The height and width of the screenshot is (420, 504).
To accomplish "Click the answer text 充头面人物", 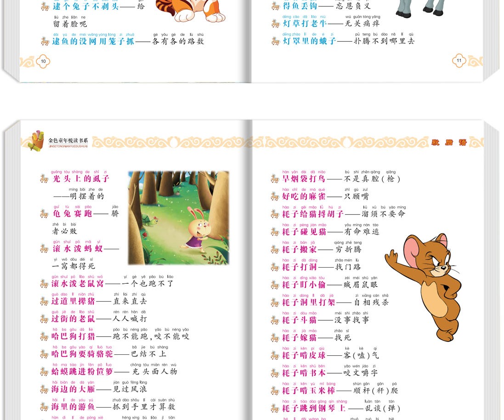I will [155, 371].
